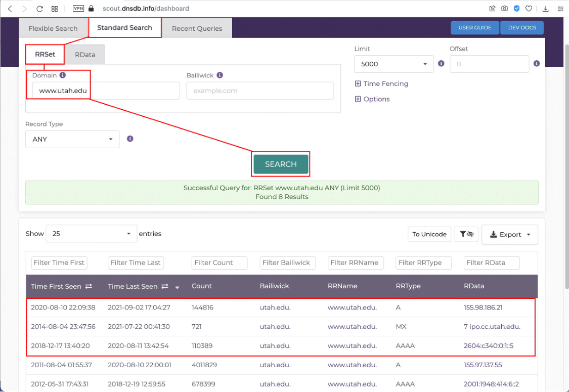Screen dimensions: 569x392
Task: Sort by RRName column header
Action: pos(342,286)
